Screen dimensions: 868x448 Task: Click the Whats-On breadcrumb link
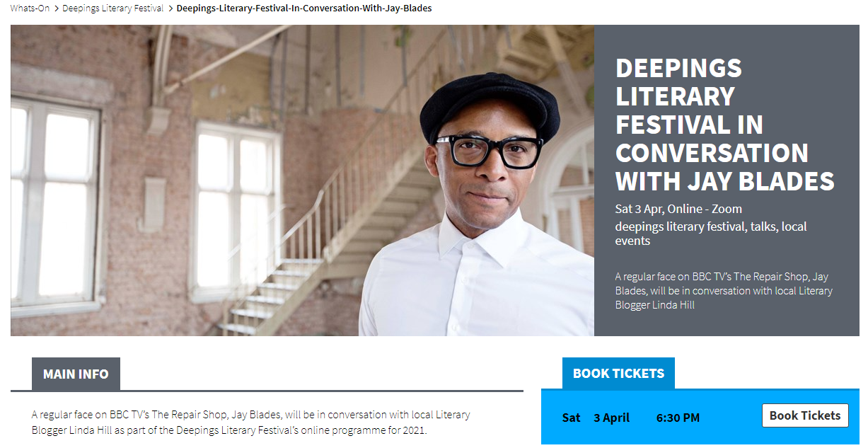tap(30, 8)
